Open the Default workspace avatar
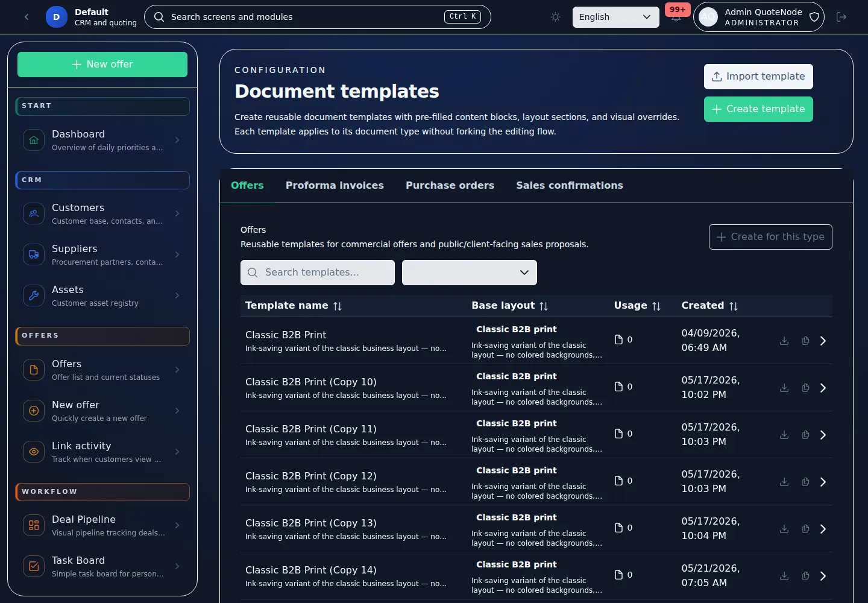Viewport: 868px width, 603px height. (x=56, y=17)
